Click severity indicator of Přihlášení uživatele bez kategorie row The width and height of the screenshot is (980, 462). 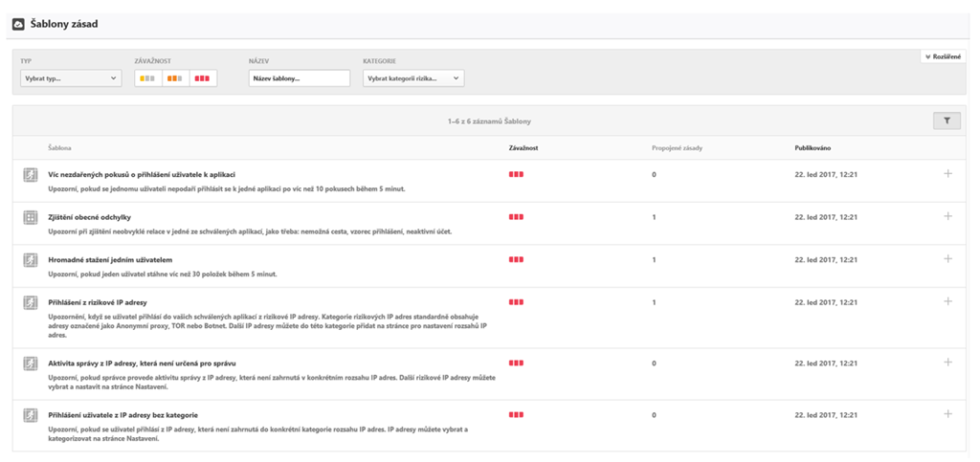[516, 414]
